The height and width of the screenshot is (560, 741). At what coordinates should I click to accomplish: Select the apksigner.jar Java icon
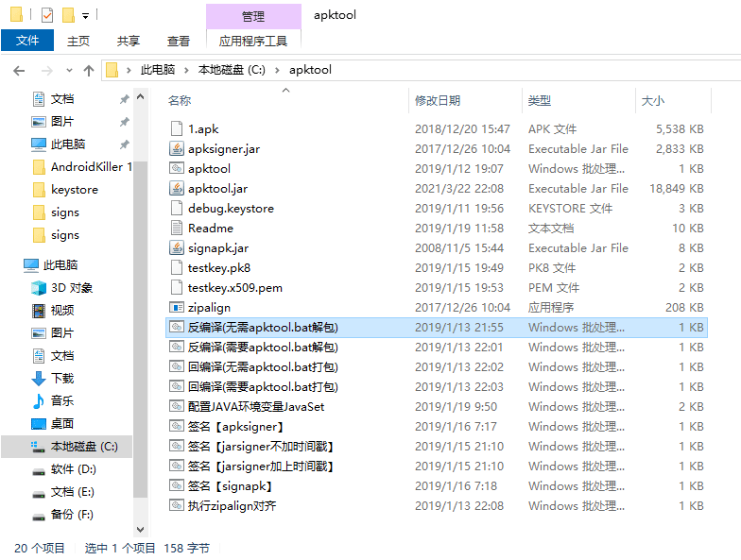176,149
